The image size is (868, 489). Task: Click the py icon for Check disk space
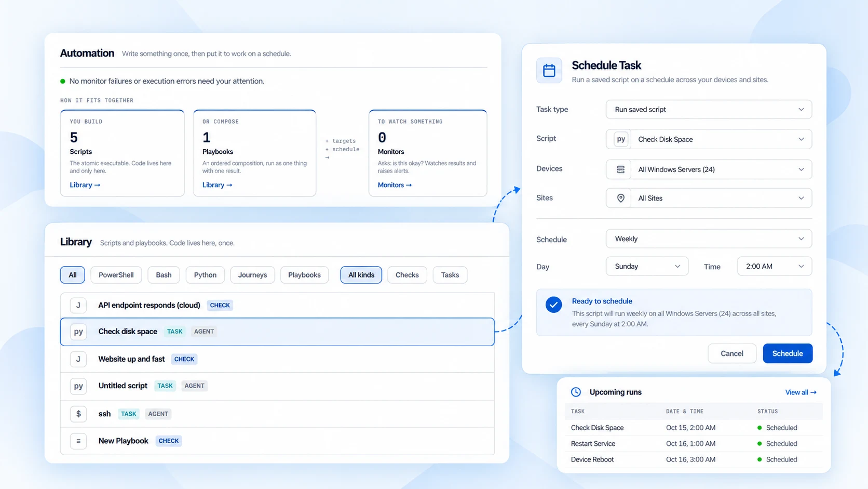78,332
